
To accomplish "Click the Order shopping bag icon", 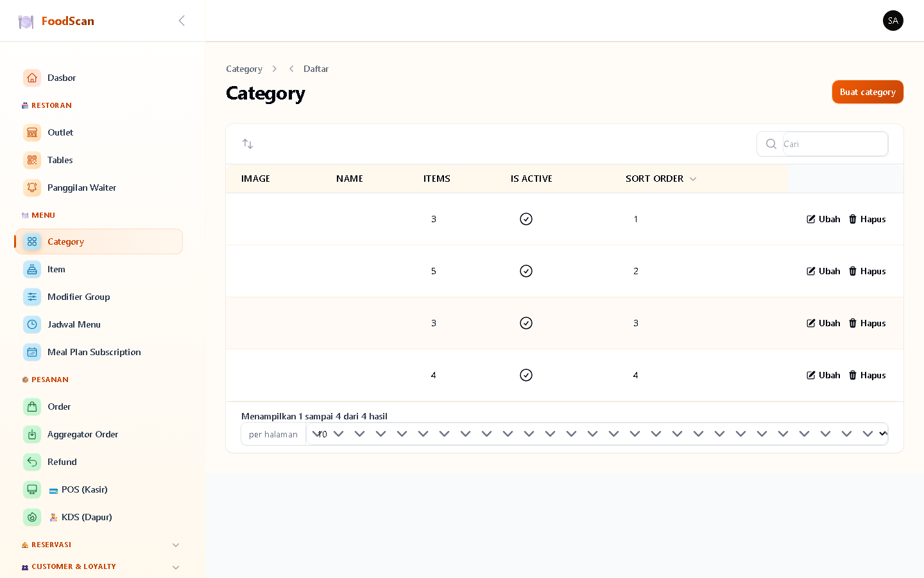I will tap(32, 407).
